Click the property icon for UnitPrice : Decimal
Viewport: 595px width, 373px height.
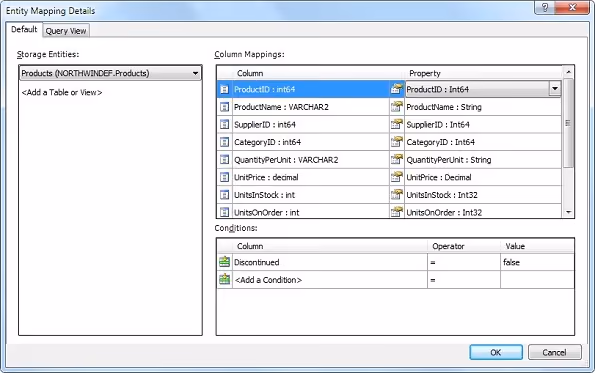pos(397,177)
